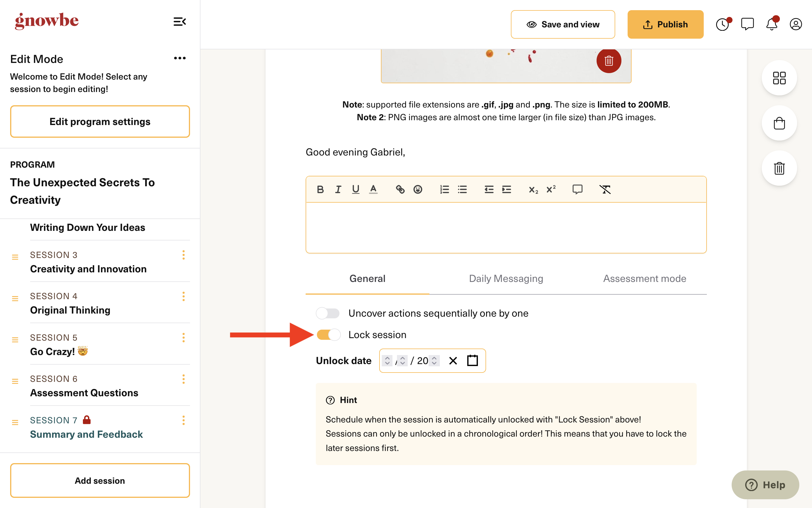Apply subscript formatting
The height and width of the screenshot is (508, 812).
[533, 190]
